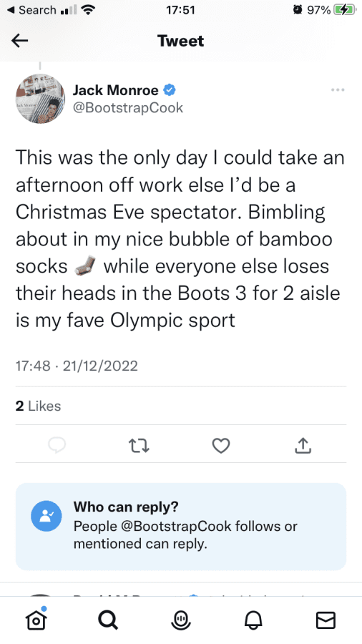Open Spaces microphone icon in bottom bar

coord(181,620)
